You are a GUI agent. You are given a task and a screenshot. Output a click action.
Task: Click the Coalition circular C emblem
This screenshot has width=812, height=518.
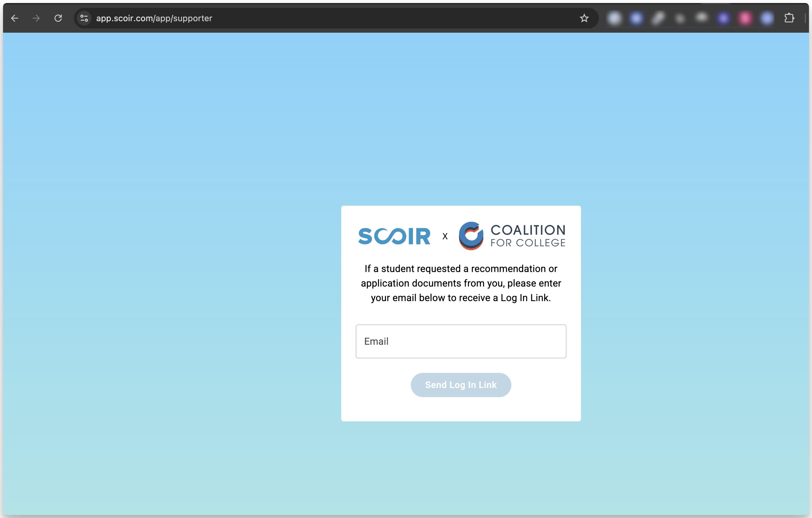[471, 236]
